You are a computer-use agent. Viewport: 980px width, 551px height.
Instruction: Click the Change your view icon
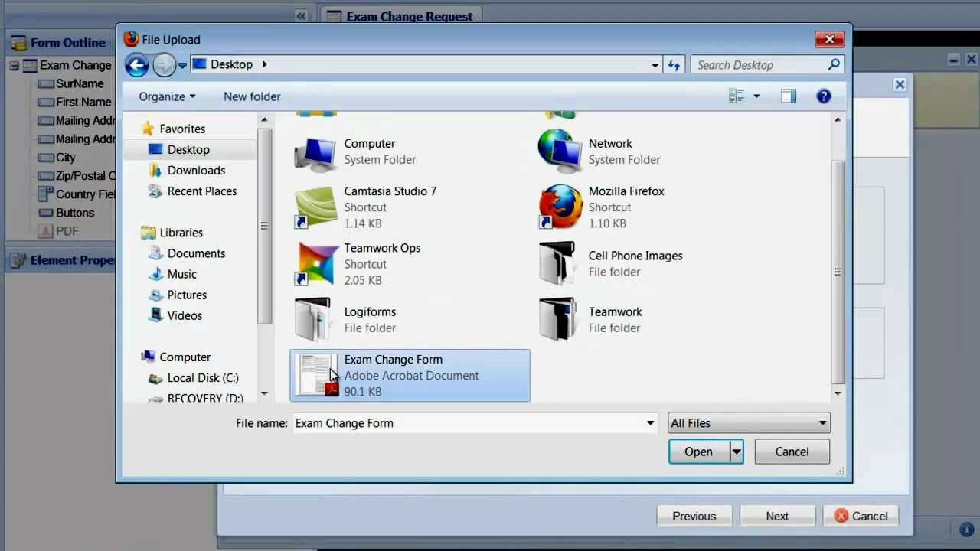point(737,96)
